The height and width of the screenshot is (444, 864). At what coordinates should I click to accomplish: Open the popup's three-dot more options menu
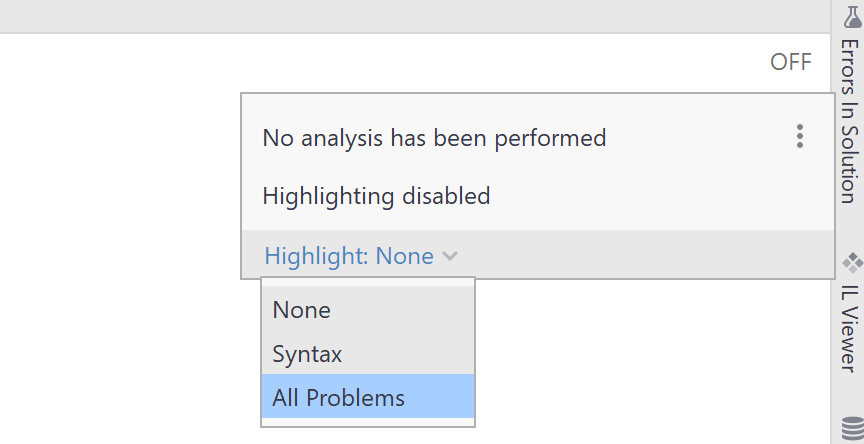800,136
